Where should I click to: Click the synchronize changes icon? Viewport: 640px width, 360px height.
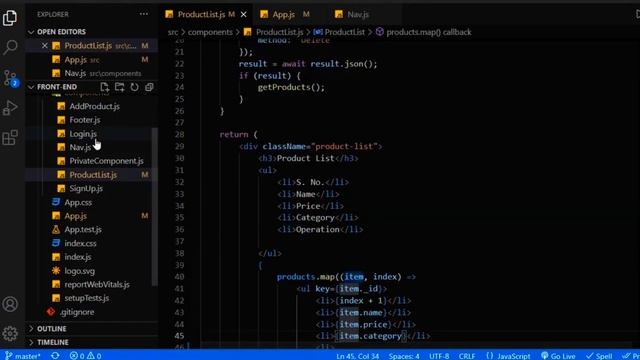tap(55, 356)
